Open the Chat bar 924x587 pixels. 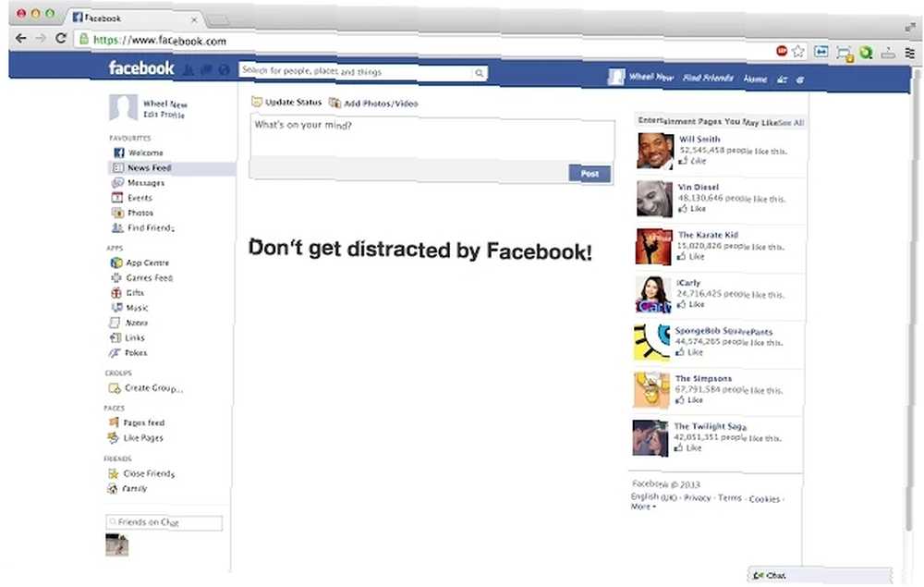pos(820,575)
